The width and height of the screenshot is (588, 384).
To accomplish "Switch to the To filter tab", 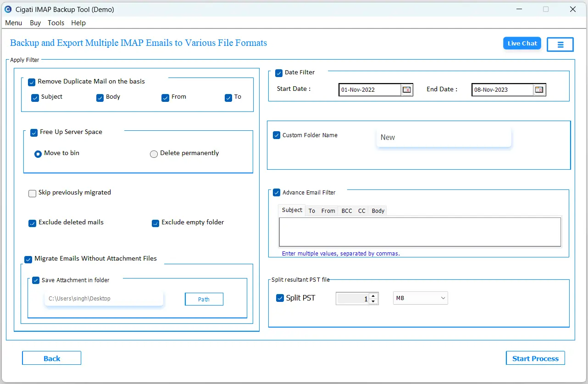I will (x=312, y=211).
